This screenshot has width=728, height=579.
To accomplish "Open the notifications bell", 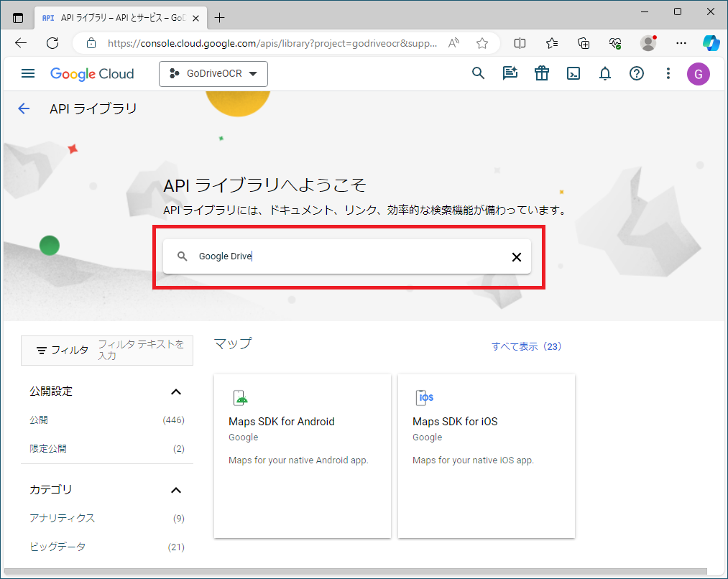I will [x=604, y=73].
